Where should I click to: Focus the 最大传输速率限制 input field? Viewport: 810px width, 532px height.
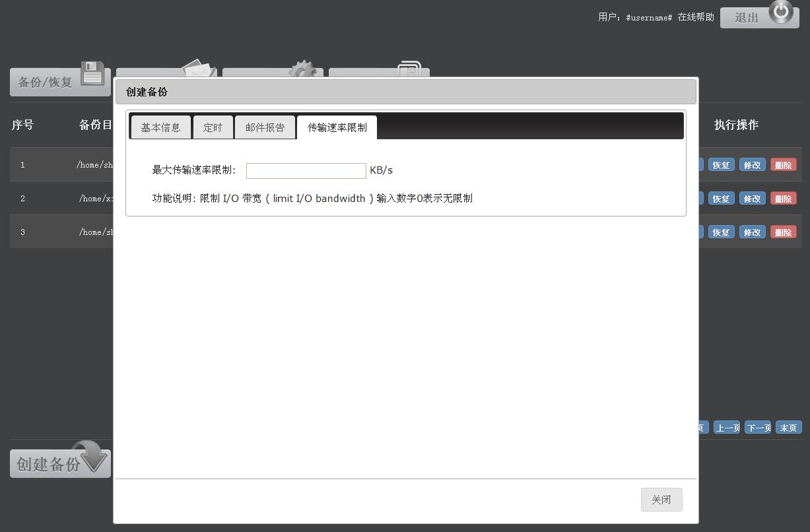pyautogui.click(x=306, y=171)
